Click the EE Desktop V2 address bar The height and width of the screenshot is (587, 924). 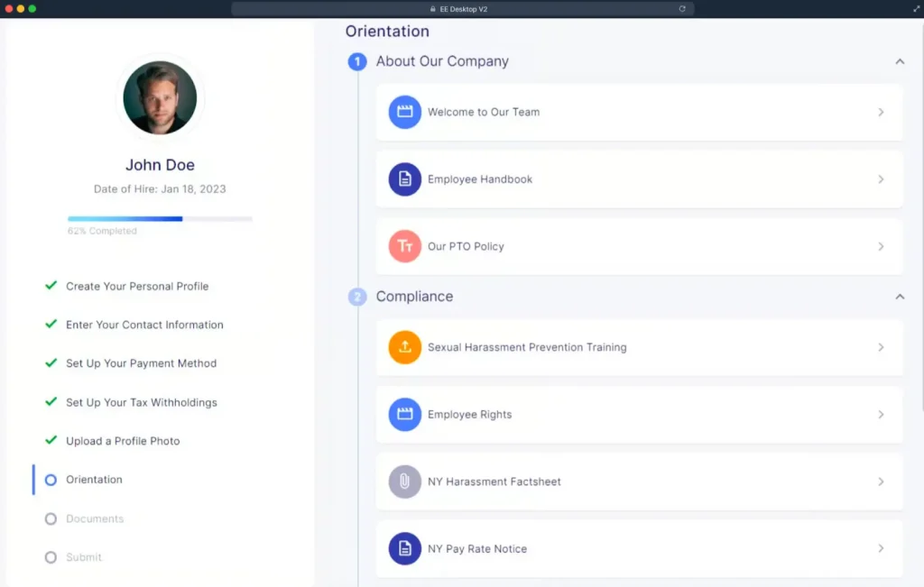pos(463,9)
